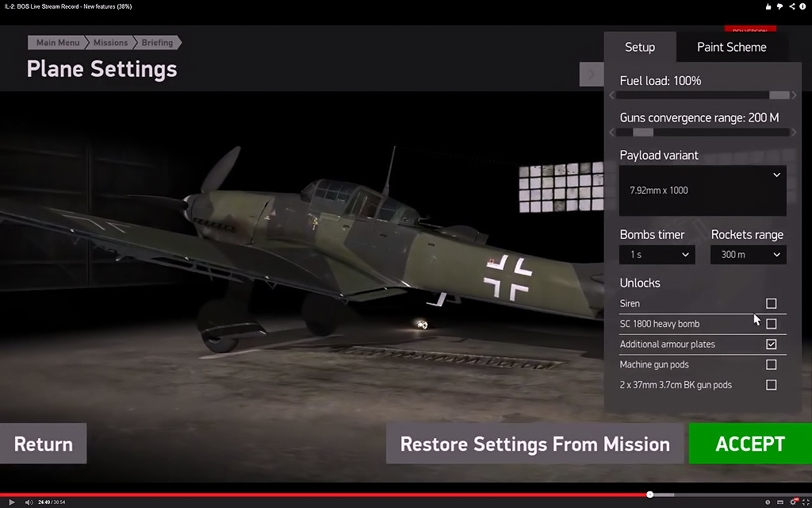Click the video title text in the top bar

pos(68,6)
